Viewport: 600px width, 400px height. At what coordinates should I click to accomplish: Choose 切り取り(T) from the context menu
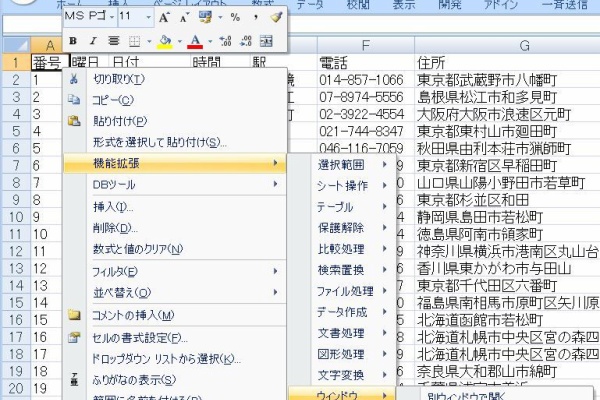coord(175,79)
